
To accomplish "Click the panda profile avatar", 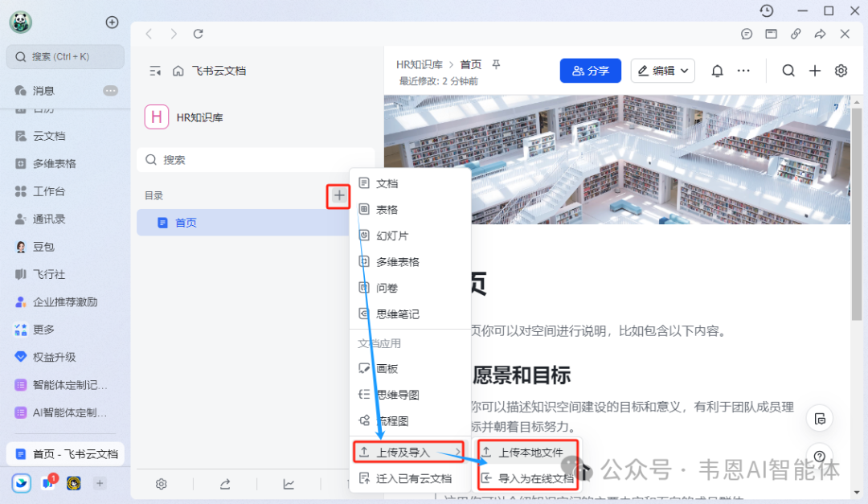I will tap(20, 23).
